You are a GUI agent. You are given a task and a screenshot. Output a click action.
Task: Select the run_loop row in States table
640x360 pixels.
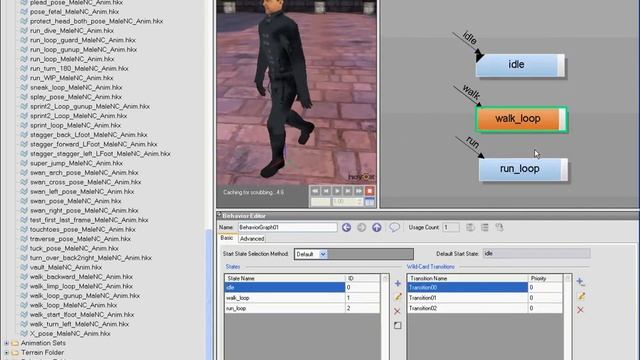point(302,309)
